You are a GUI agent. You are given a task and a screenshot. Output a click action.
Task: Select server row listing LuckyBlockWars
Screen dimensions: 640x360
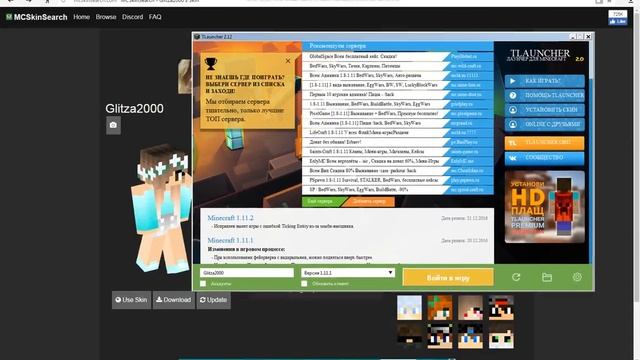point(398,85)
